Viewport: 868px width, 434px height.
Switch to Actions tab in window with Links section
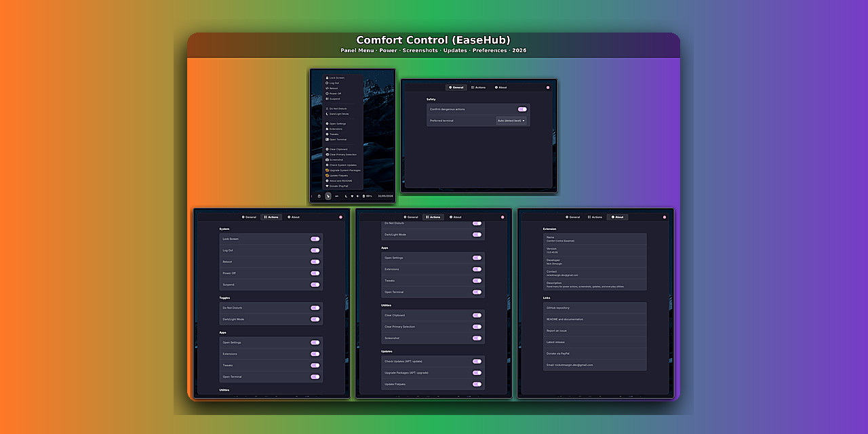tap(595, 217)
